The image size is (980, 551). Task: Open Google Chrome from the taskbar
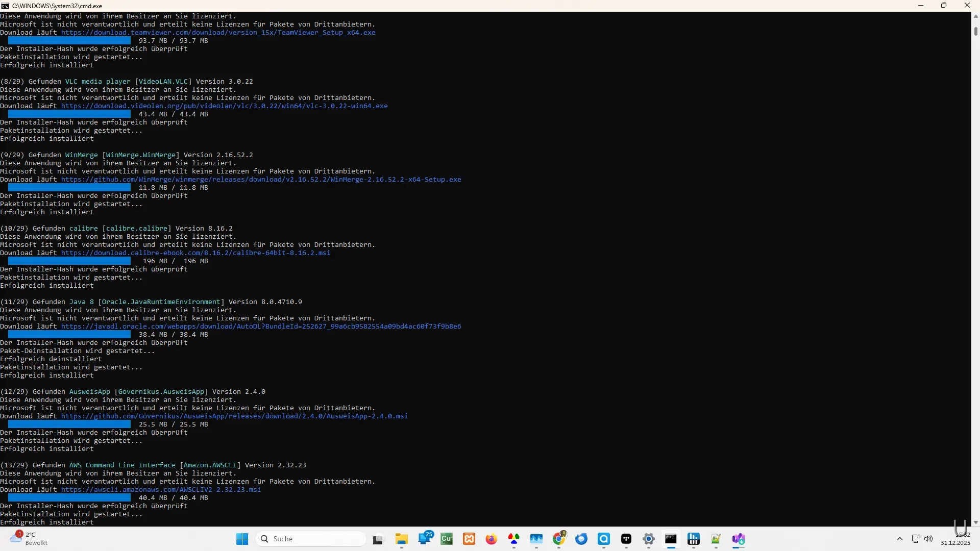pos(559,539)
